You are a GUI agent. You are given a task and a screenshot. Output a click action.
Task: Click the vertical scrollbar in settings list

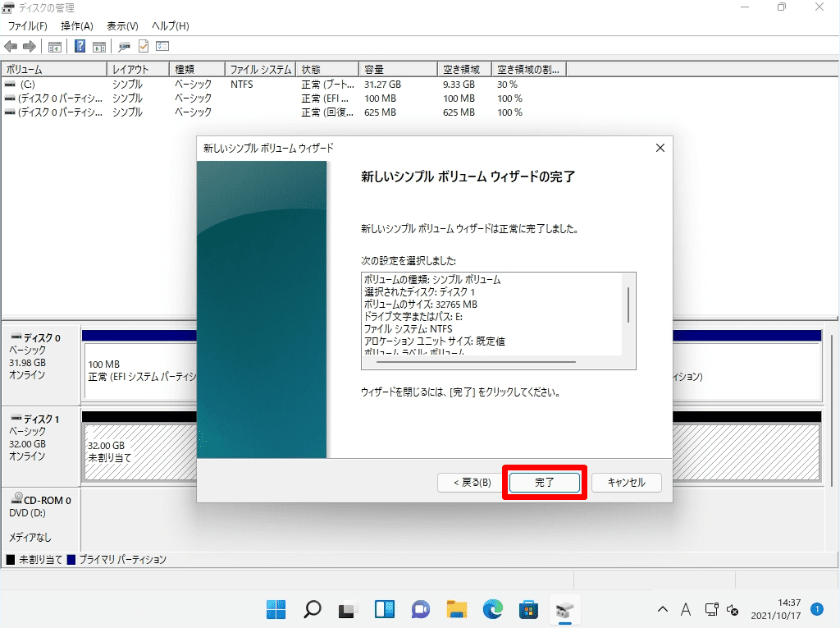coord(628,305)
